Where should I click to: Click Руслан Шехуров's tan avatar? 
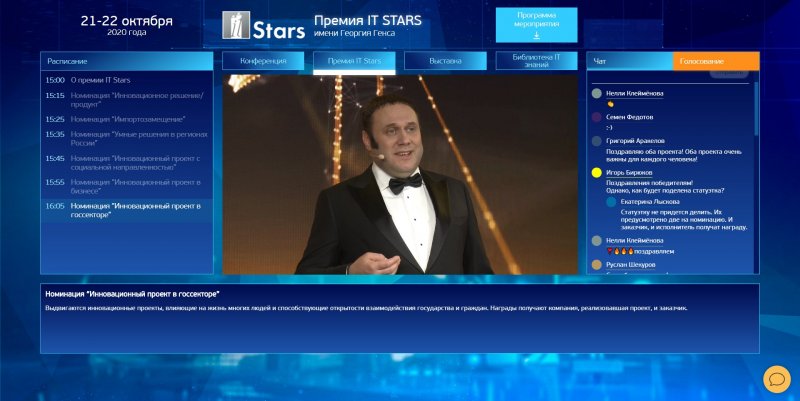coord(596,265)
